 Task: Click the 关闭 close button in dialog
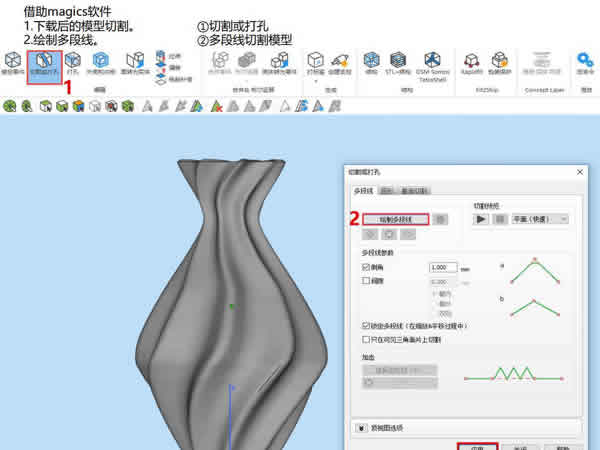pos(520,447)
